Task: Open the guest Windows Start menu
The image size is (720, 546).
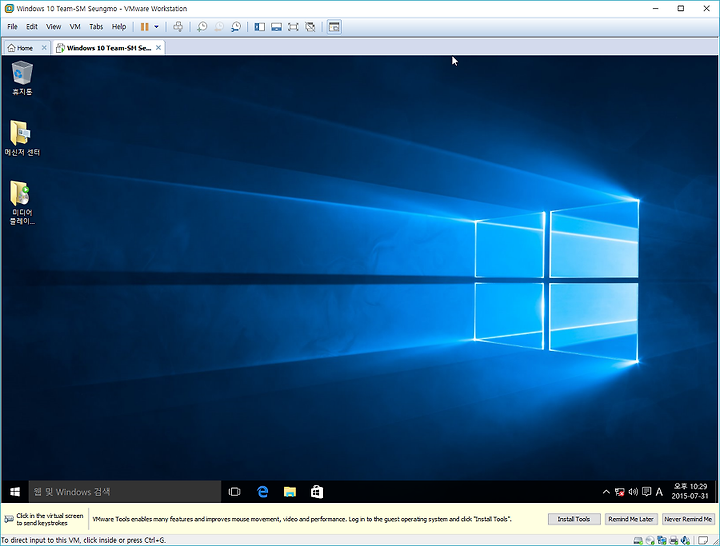Action: pyautogui.click(x=15, y=492)
